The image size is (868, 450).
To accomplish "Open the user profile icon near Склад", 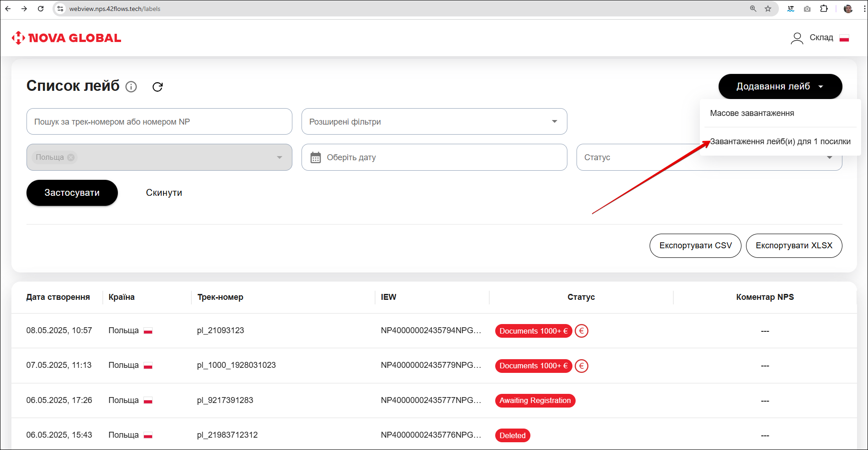I will point(797,38).
